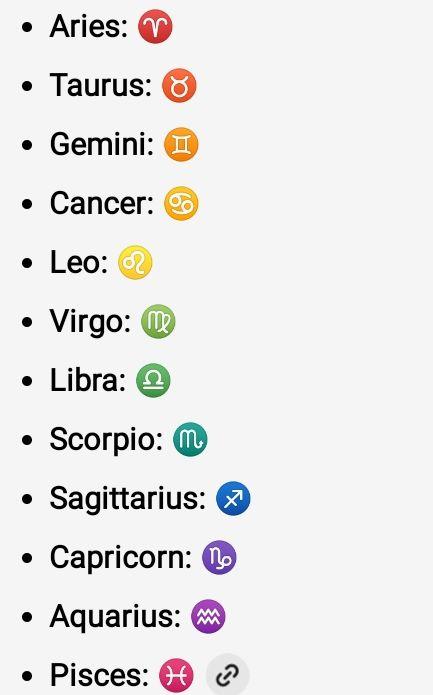Select the green Libra scales icon

153,380
